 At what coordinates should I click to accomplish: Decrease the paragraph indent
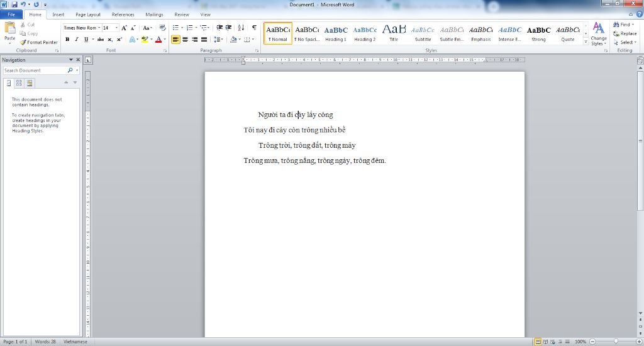coord(219,28)
